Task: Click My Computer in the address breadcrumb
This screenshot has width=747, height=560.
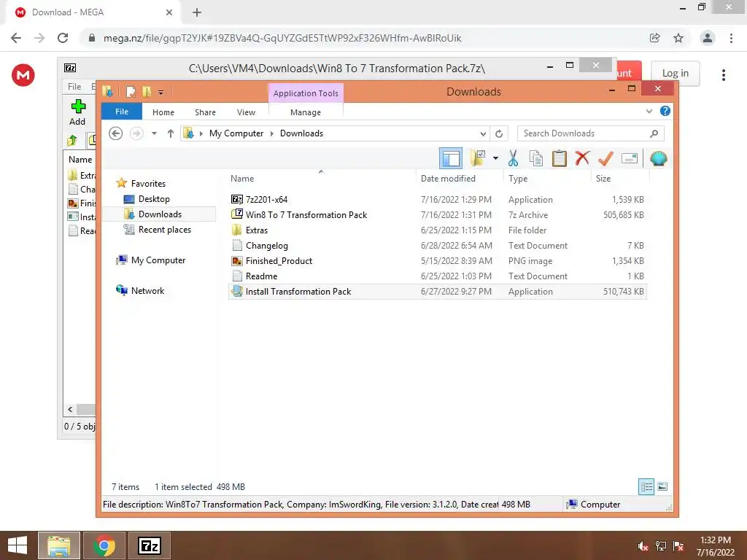Action: (x=236, y=133)
